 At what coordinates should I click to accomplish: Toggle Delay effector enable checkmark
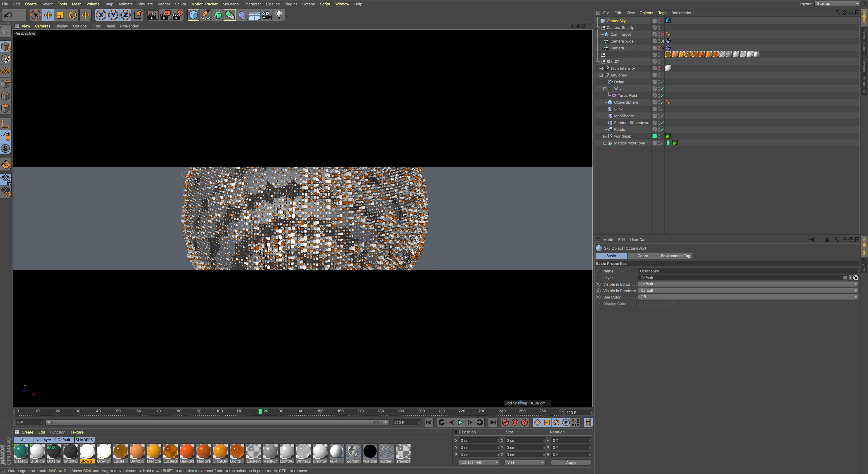(662, 82)
